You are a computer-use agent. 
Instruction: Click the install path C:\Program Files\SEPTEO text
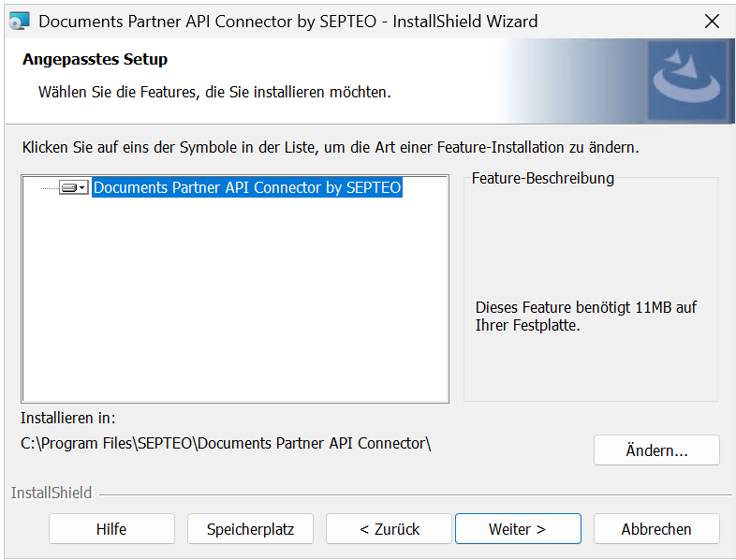point(226,443)
